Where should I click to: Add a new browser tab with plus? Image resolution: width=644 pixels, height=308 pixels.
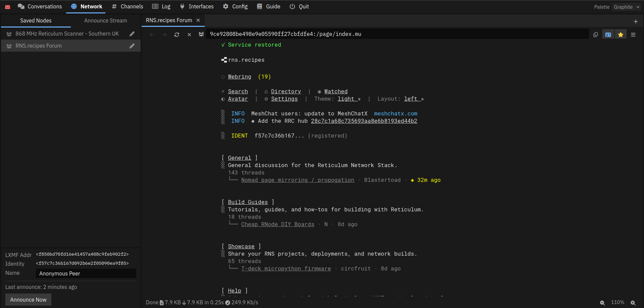tap(636, 21)
